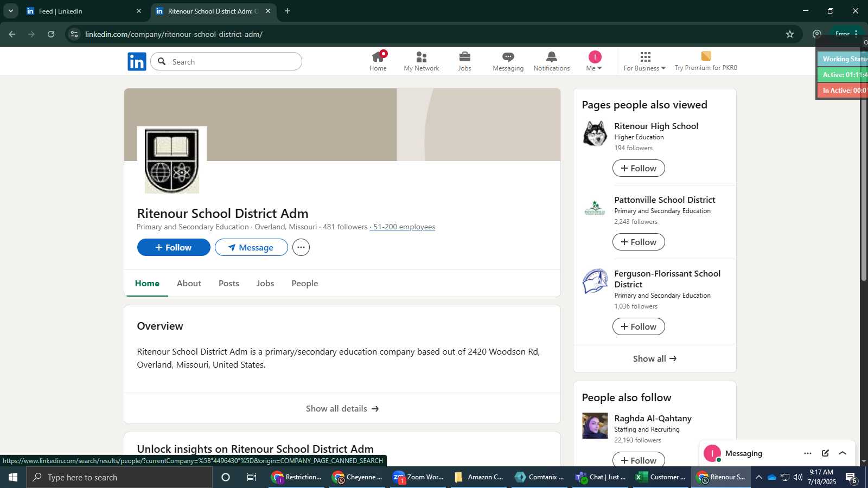This screenshot has width=868, height=488.
Task: Click the Ritenour High School husky logo
Action: (595, 133)
